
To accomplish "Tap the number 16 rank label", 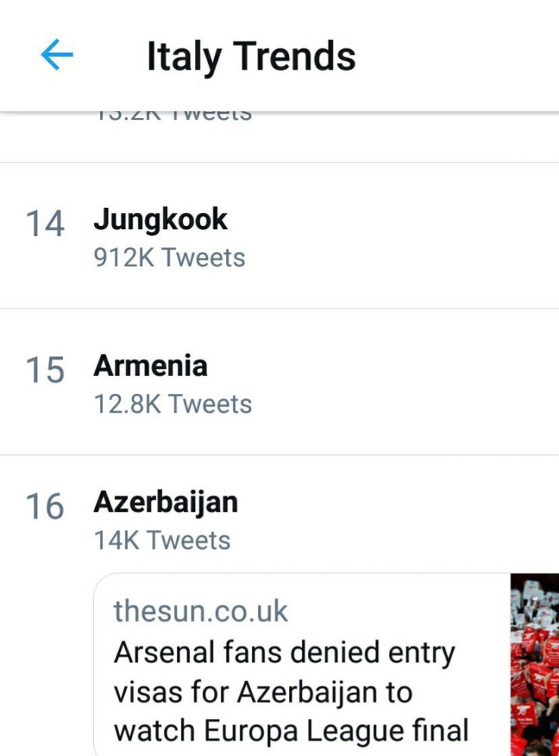I will [x=45, y=507].
